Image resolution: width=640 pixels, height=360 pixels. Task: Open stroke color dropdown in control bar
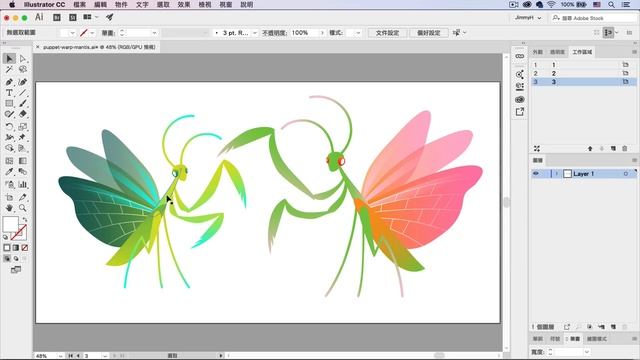(x=92, y=33)
